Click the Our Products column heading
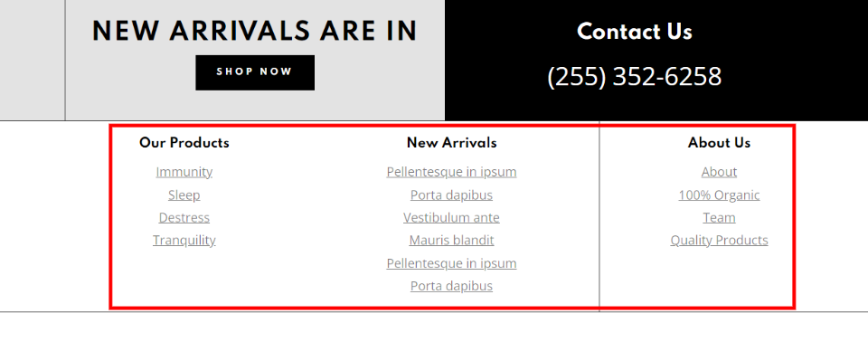 tap(184, 143)
